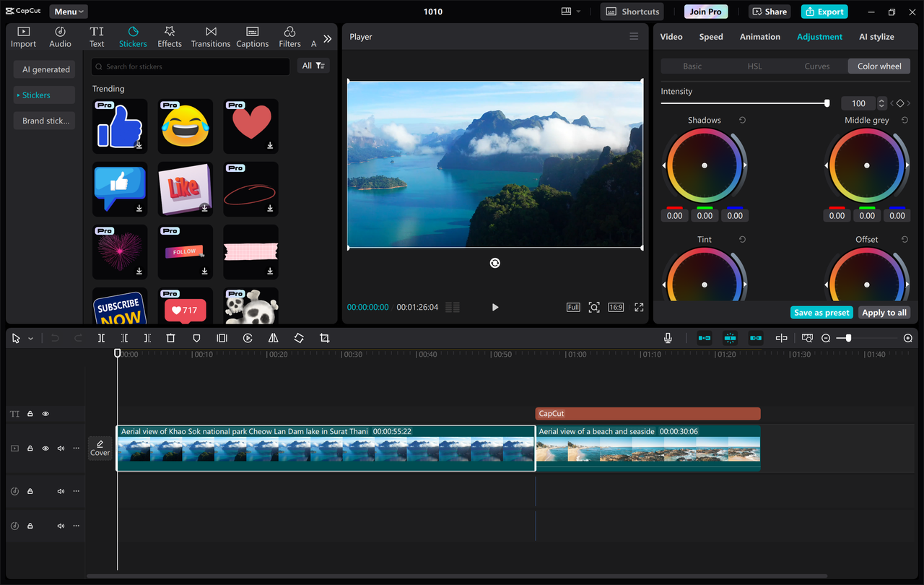
Task: Toggle clip linkage in timeline
Action: (x=756, y=338)
